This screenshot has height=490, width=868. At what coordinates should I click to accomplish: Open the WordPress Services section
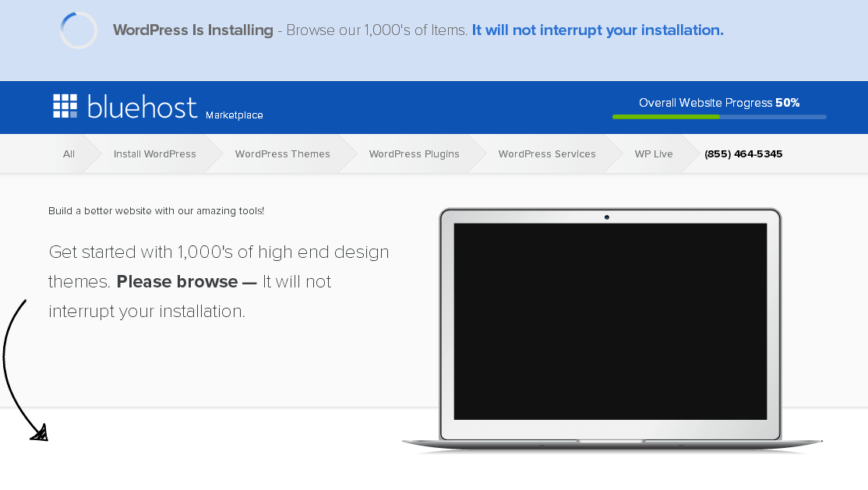pos(547,153)
